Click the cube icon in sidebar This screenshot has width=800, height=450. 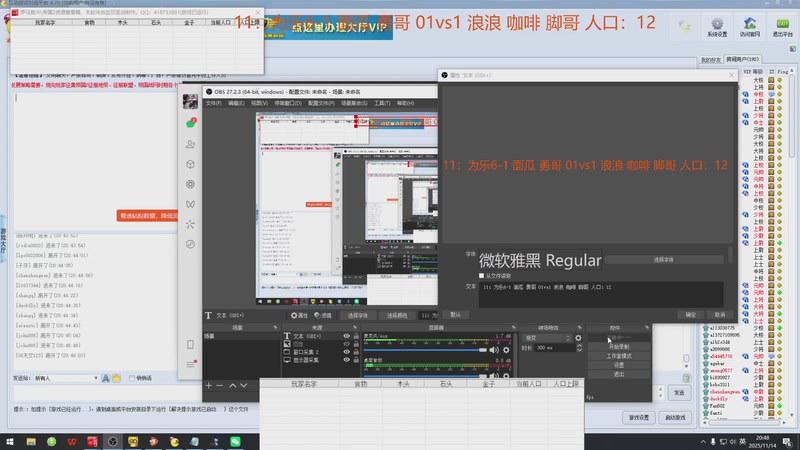190,164
